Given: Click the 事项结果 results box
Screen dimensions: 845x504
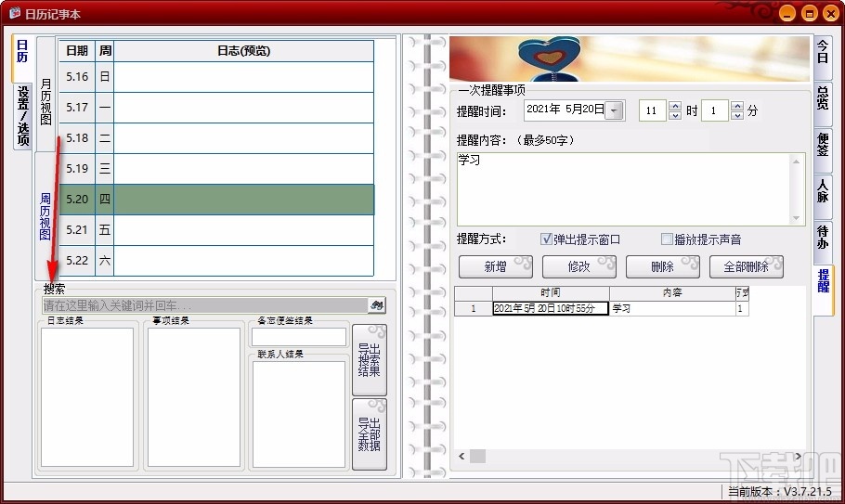Looking at the screenshot, I should click(x=194, y=397).
